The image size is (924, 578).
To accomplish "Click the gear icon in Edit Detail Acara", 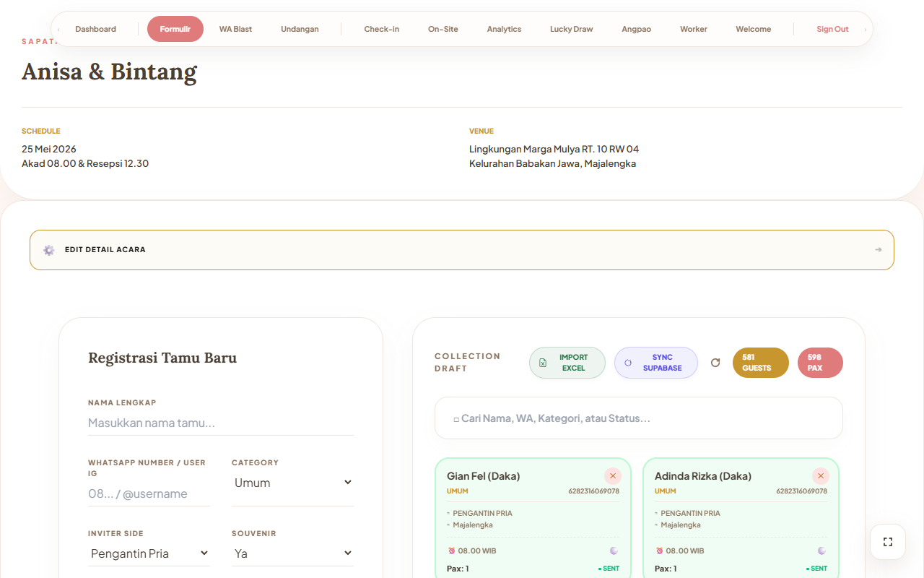I will 48,250.
